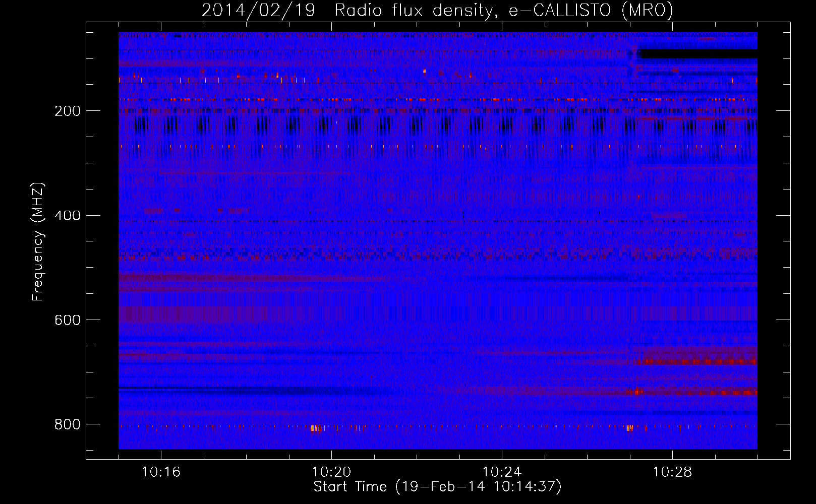Click the "10:28" time tick label

tap(672, 472)
